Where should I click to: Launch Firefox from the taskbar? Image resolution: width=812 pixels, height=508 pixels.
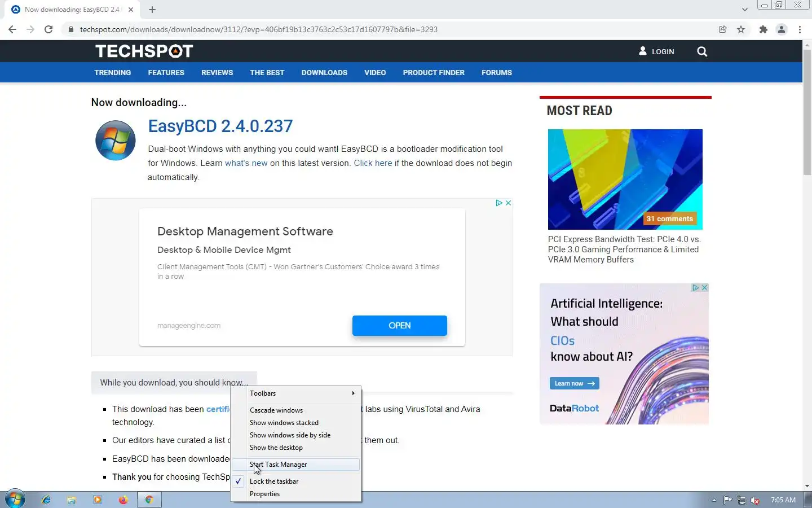point(123,500)
